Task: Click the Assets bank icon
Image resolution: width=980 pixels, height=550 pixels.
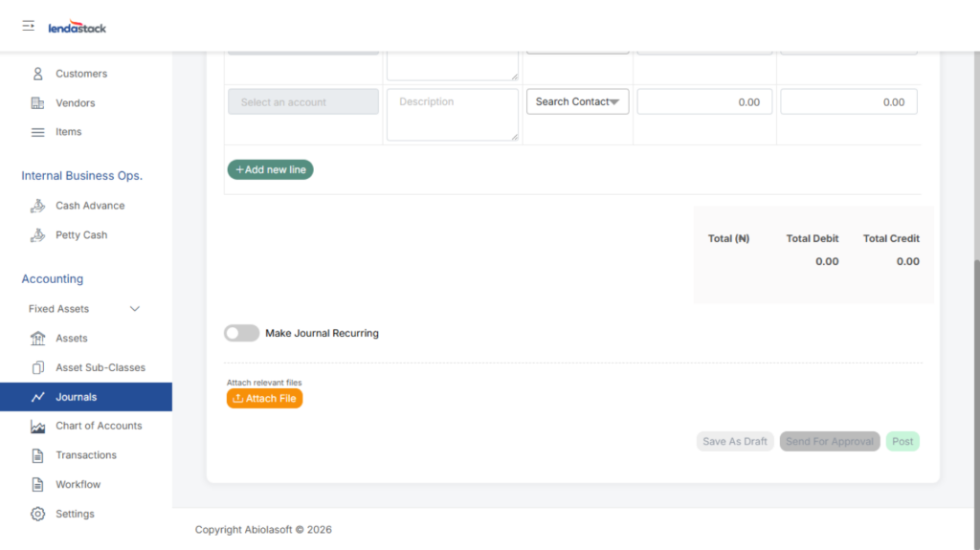Action: [x=38, y=339]
